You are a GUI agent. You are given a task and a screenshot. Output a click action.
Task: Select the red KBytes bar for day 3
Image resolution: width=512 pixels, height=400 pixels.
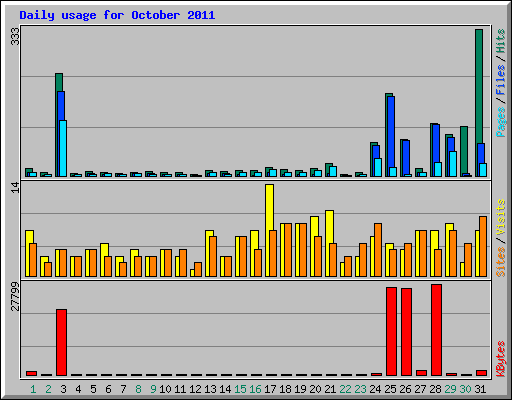click(x=61, y=342)
